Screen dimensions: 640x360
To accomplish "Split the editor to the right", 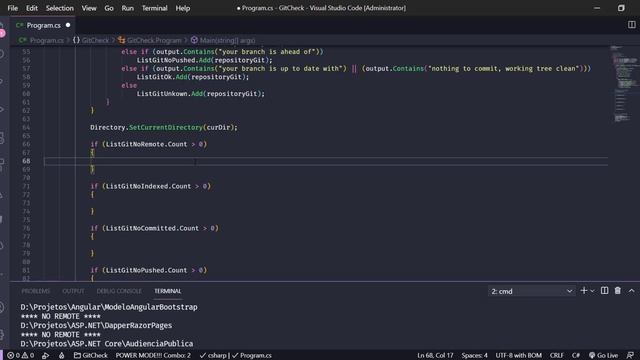I will point(631,25).
